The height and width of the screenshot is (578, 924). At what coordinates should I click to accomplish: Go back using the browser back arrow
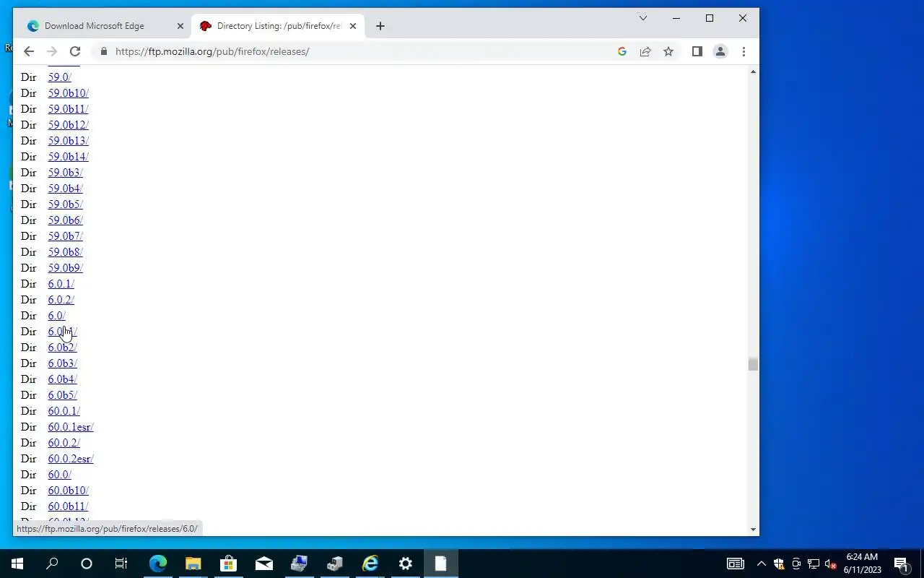[x=29, y=51]
